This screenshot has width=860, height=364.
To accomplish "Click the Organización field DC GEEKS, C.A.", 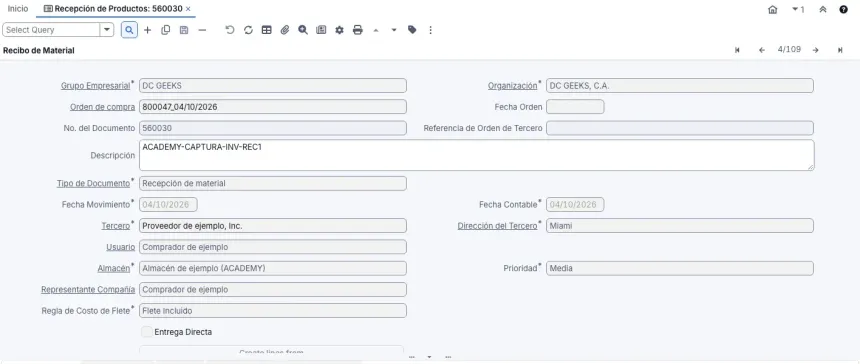I will click(x=680, y=86).
